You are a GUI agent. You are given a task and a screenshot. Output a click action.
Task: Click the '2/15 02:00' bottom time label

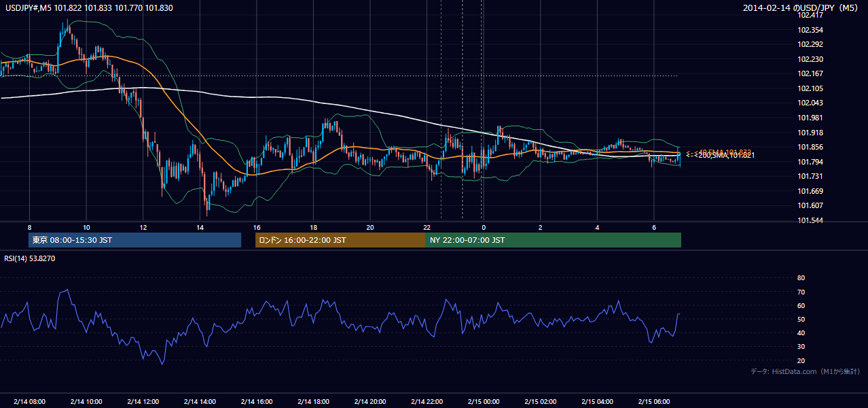click(x=540, y=402)
